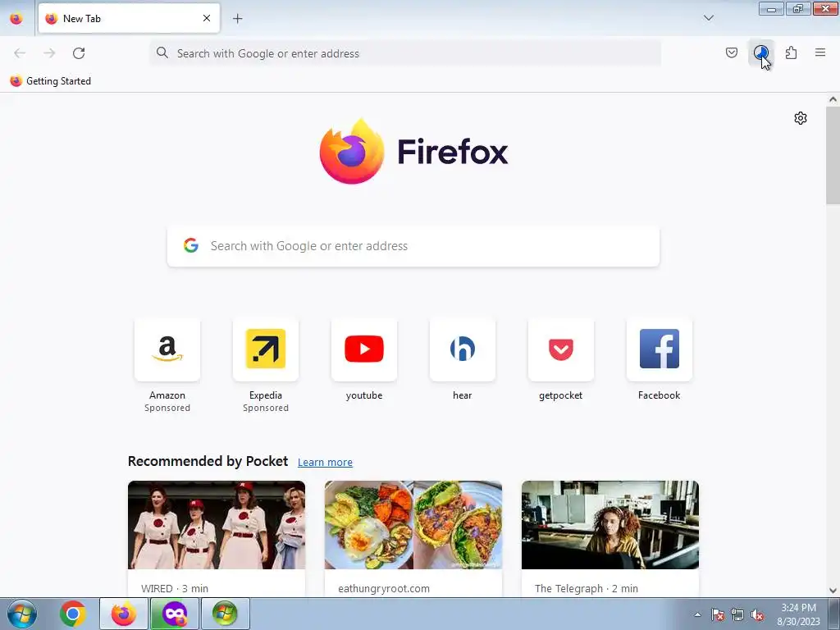Close the Firefox window
Viewport: 840px width, 630px height.
click(x=825, y=8)
